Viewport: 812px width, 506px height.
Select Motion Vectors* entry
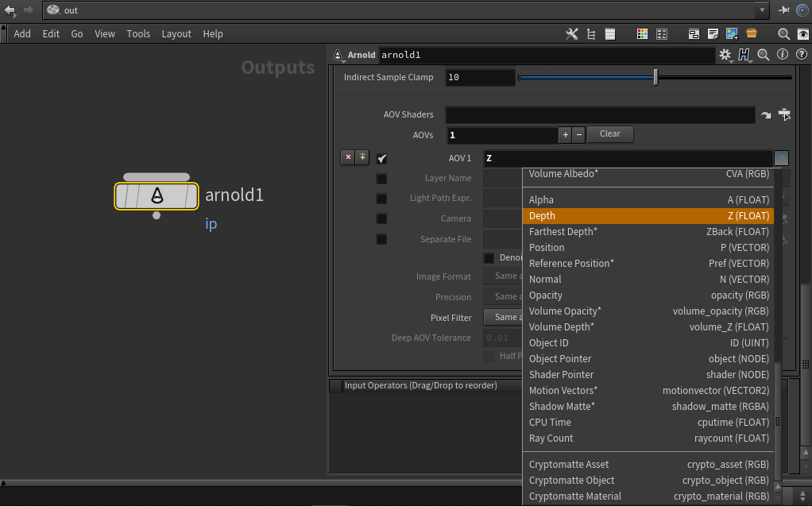click(x=648, y=391)
